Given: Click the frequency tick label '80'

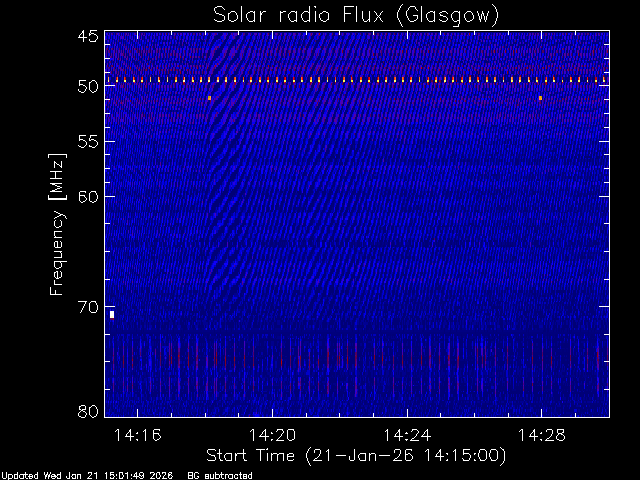Looking at the screenshot, I should (88, 411).
